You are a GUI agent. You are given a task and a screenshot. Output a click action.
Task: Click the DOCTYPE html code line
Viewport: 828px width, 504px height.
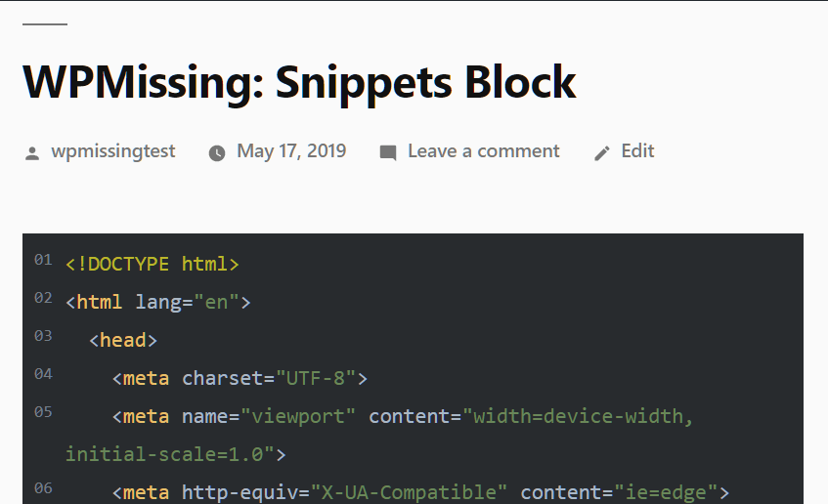point(153,264)
